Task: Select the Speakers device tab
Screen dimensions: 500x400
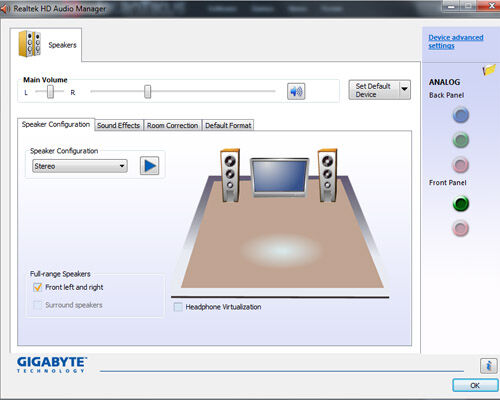Action: click(46, 45)
